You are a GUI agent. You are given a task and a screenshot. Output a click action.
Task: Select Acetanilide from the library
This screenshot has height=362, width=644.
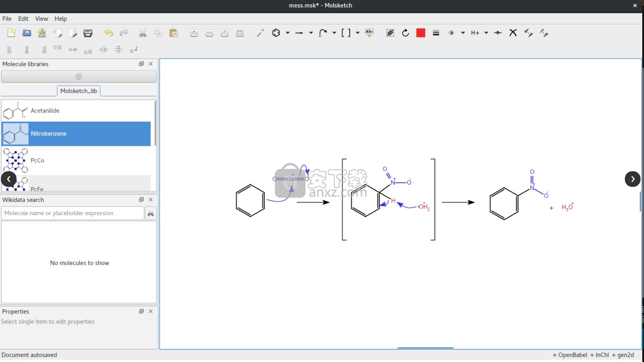pyautogui.click(x=77, y=111)
